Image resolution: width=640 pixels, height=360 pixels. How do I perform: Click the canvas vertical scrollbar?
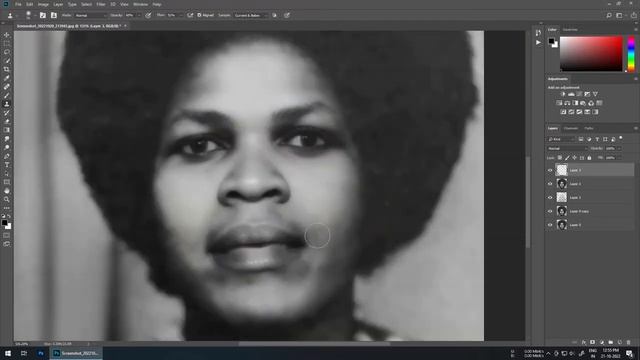[528, 202]
